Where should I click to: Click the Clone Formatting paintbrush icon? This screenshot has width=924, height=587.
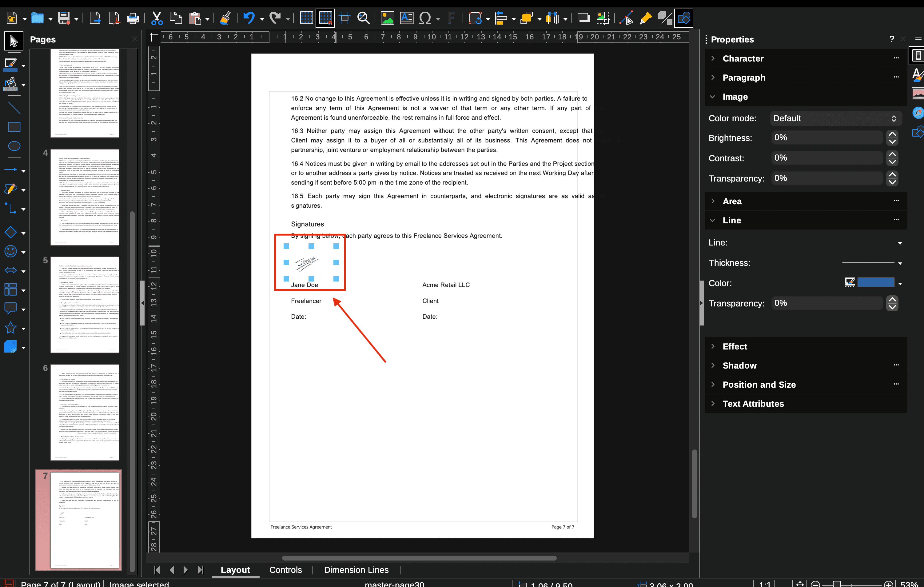pyautogui.click(x=225, y=18)
